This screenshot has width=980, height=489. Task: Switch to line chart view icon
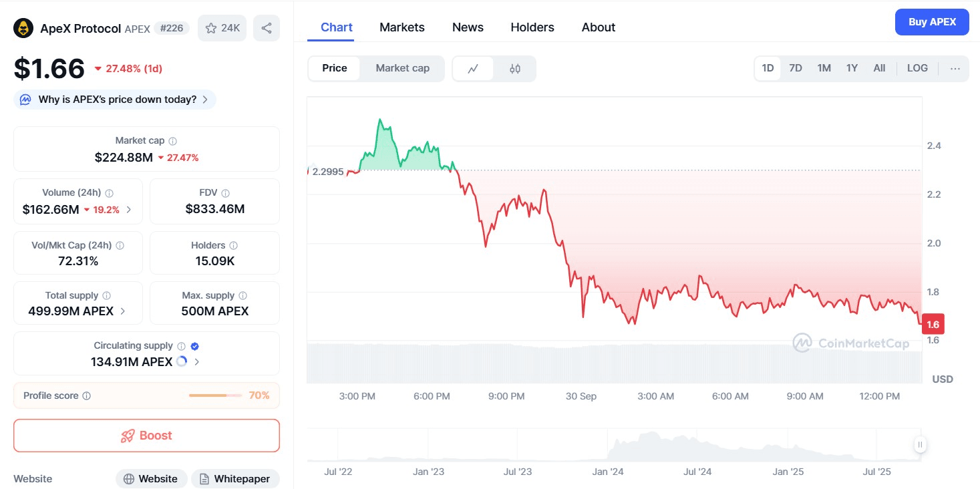[473, 68]
